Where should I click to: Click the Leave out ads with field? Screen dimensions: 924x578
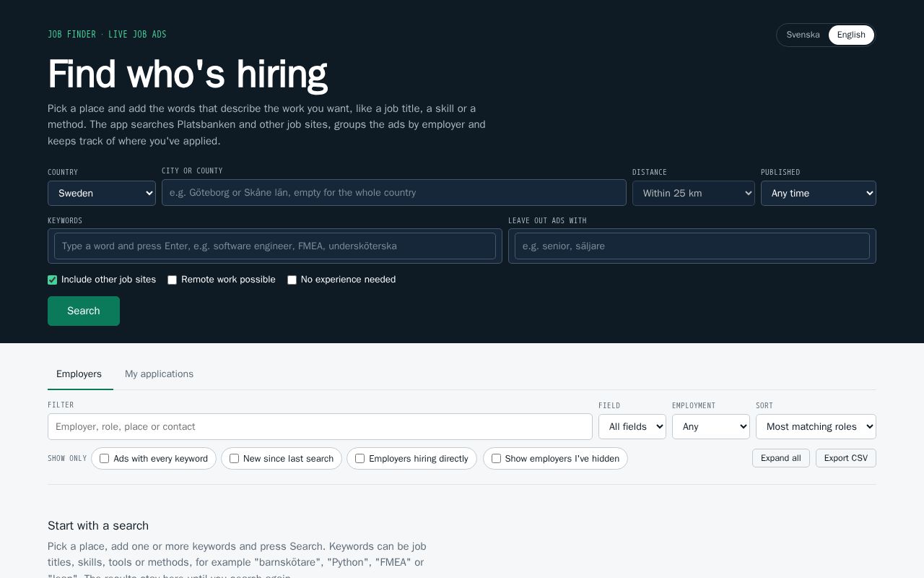tap(692, 246)
